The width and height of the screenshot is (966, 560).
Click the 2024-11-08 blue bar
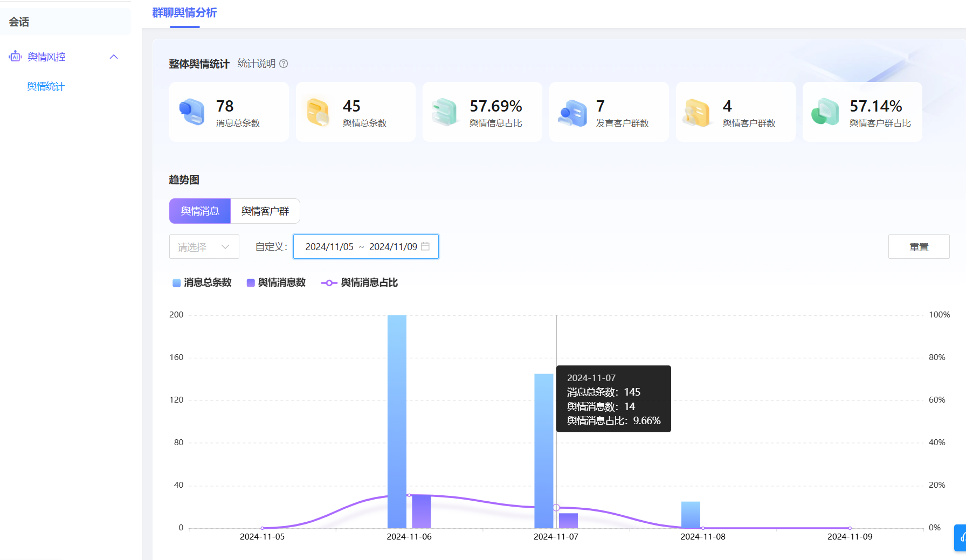point(691,515)
